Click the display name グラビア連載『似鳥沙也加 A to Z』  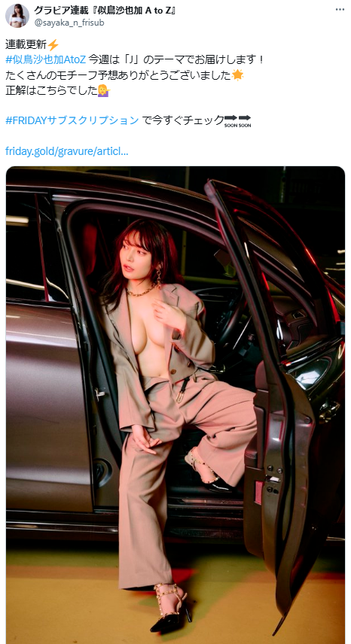105,11
